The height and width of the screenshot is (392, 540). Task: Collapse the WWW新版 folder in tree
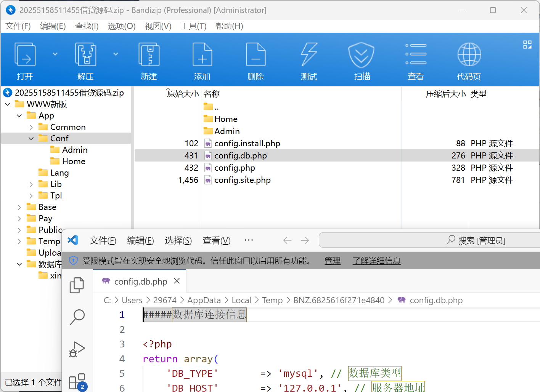8,104
